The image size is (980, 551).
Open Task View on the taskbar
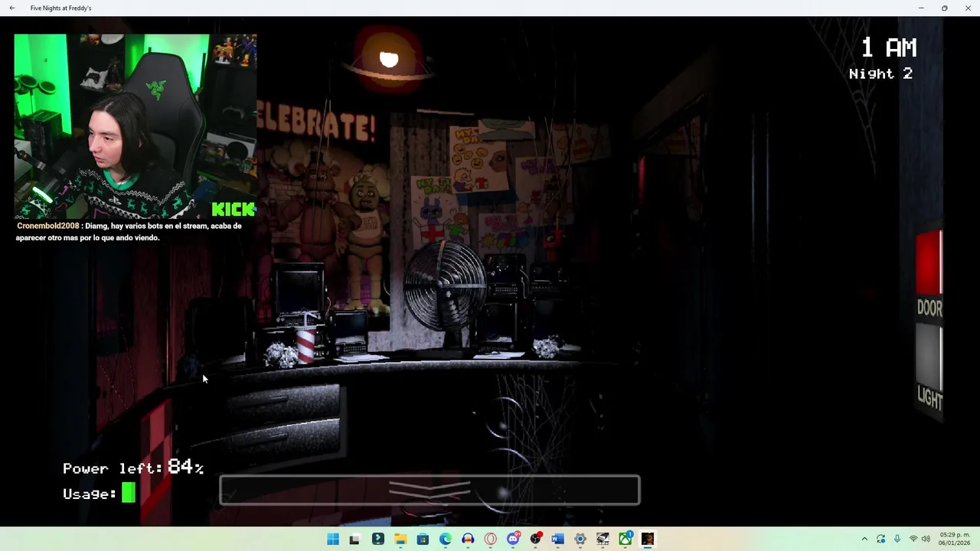pyautogui.click(x=354, y=540)
